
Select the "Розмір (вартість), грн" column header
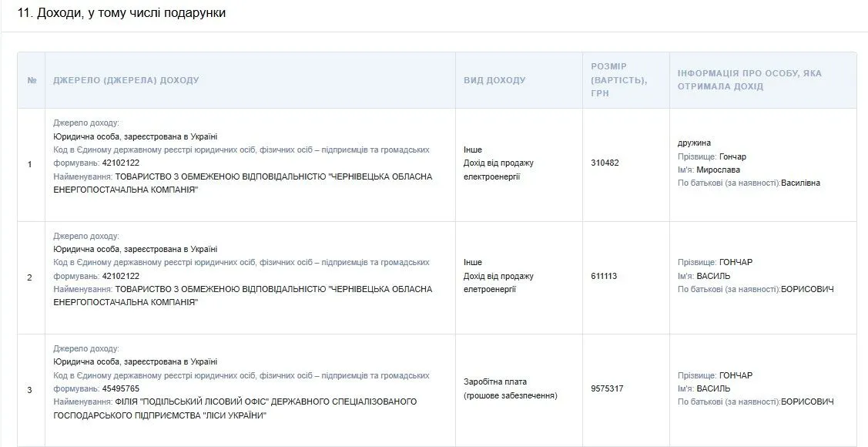[619, 80]
